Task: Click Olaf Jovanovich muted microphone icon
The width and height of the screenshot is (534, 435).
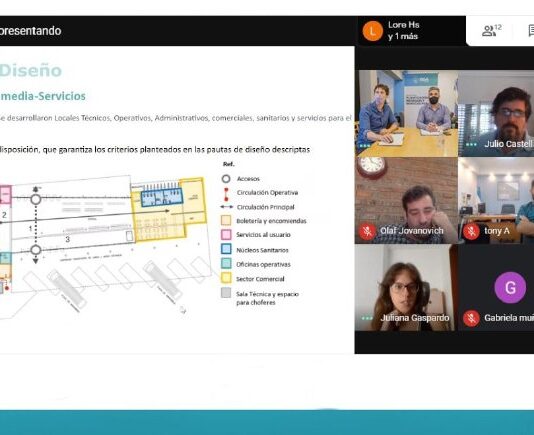Action: (x=367, y=231)
